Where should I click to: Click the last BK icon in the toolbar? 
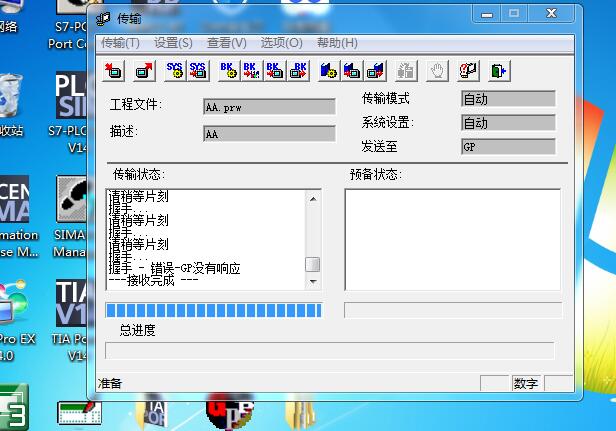click(299, 70)
